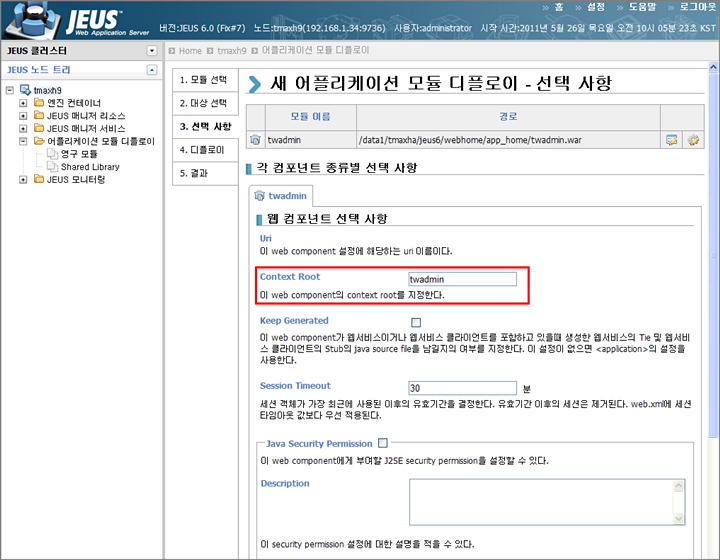Select JEUS 매니저 리소스 tree item
Screen dimensions: 720x560
(86, 116)
